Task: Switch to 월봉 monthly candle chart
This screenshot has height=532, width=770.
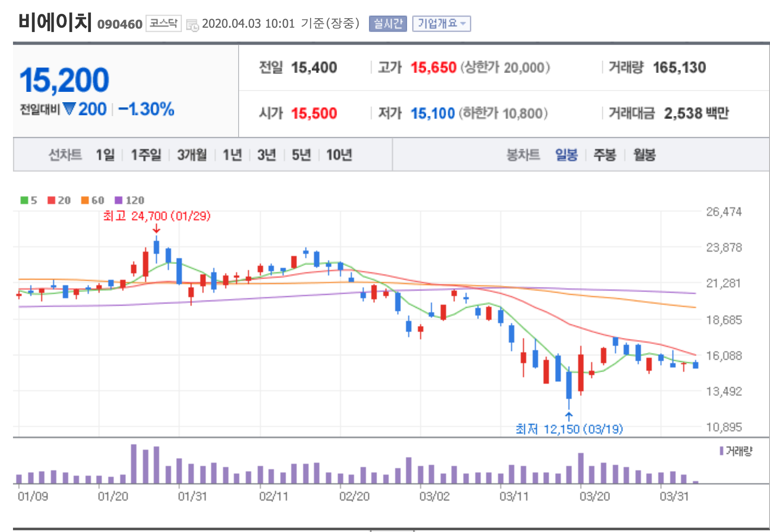Action: (644, 155)
